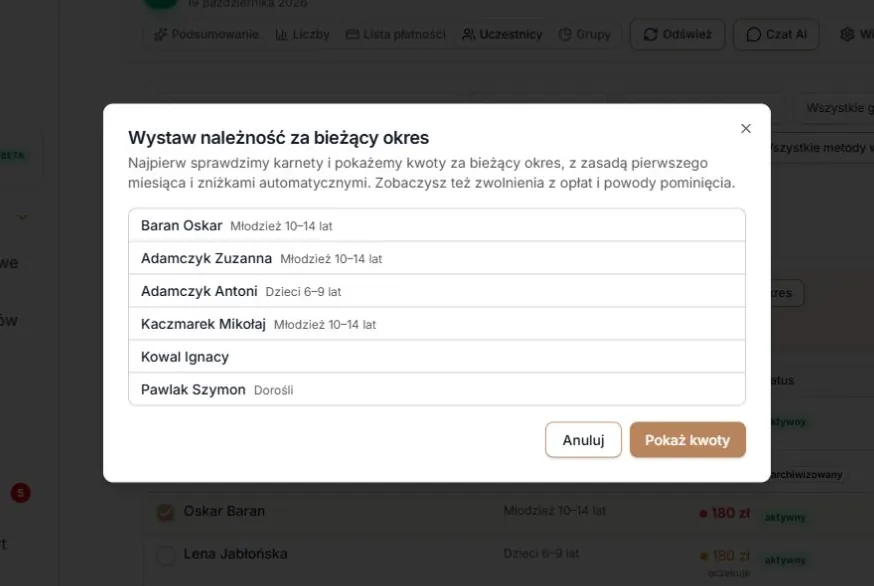Close the Wystaw należność dialog
The width and height of the screenshot is (874, 586).
click(746, 128)
